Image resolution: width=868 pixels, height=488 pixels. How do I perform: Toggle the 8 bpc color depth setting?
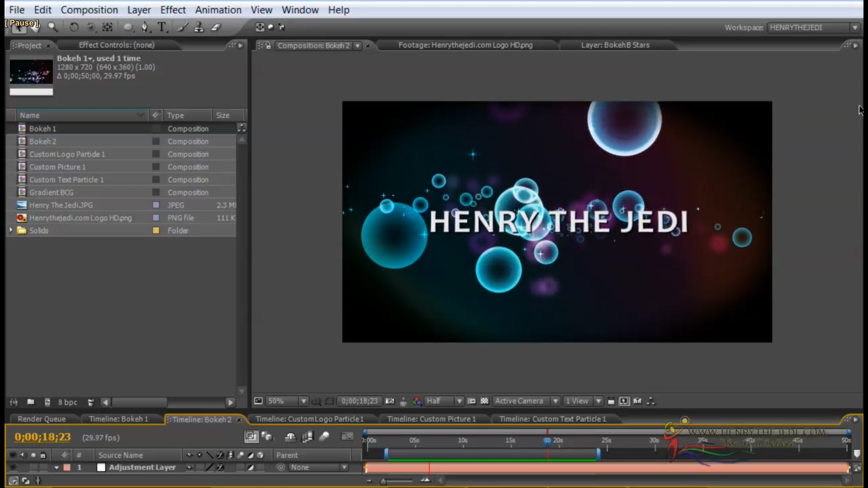[x=67, y=402]
